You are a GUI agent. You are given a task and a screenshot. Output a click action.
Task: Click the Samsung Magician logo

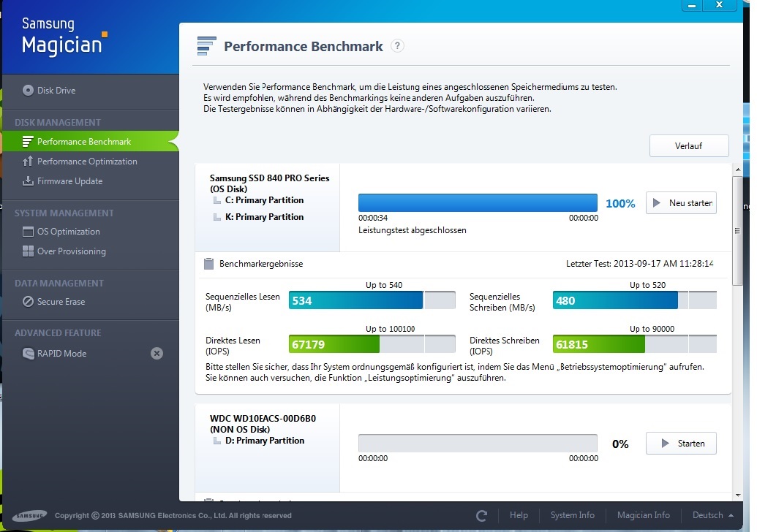pyautogui.click(x=64, y=37)
